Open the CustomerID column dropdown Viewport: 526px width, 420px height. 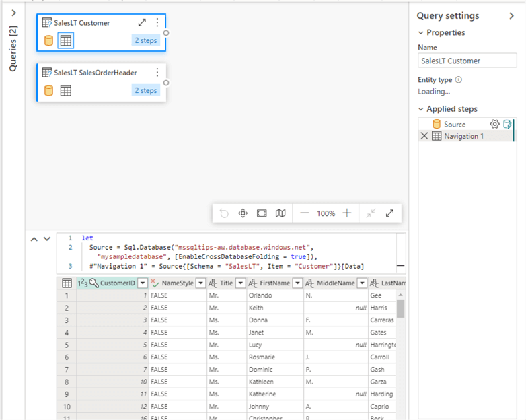[142, 283]
